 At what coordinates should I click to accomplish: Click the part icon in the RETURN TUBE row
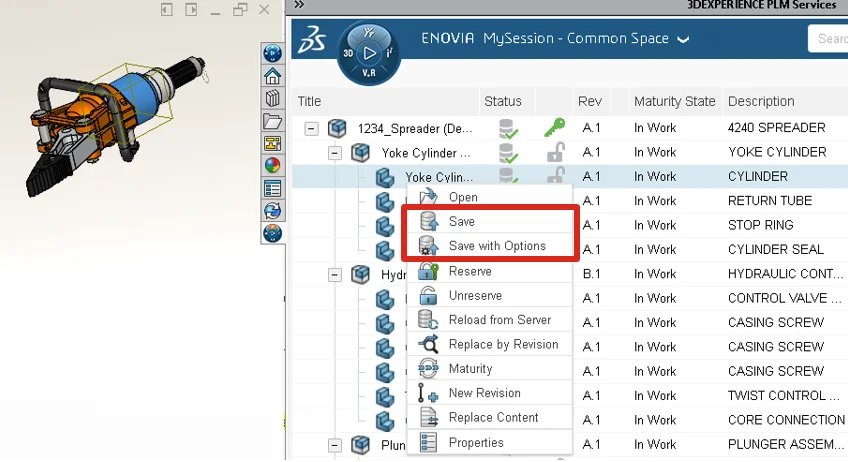tap(385, 201)
